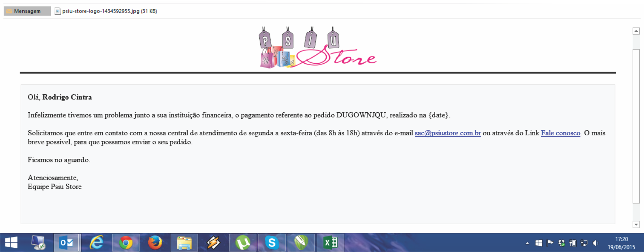Click the Dropbox sync tray icon

click(561, 243)
